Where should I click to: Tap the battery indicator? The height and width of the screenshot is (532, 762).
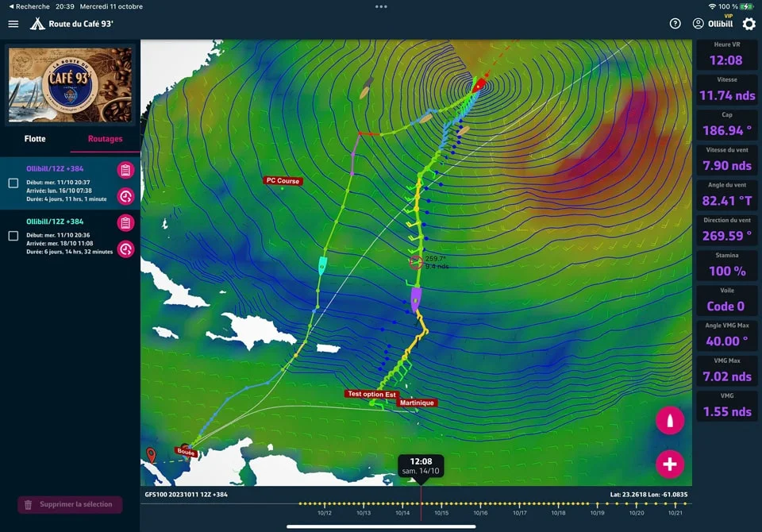click(746, 6)
